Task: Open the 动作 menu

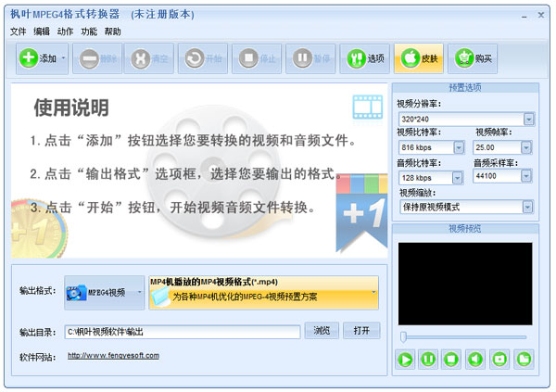Action: click(x=65, y=32)
